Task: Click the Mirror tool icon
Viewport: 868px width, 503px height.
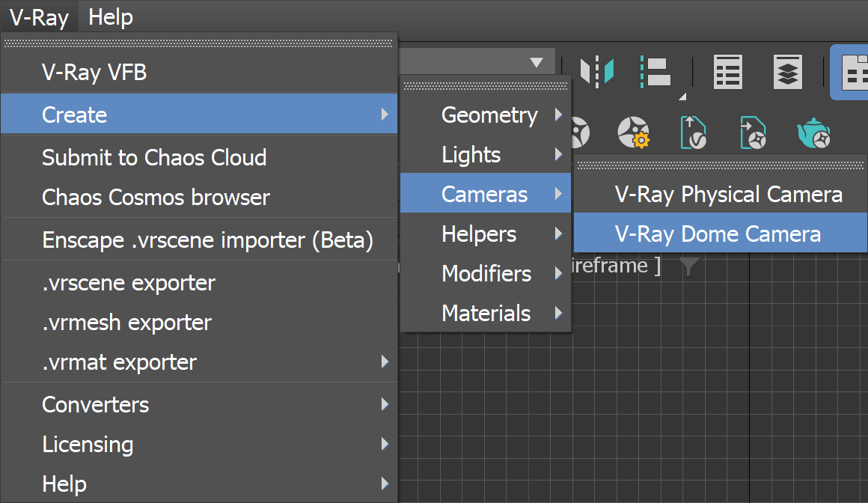Action: click(x=597, y=71)
